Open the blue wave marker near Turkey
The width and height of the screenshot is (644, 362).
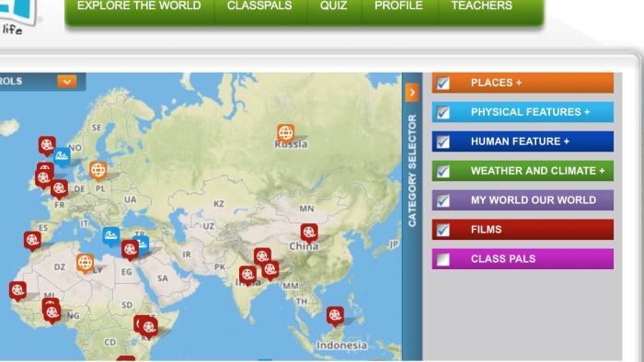(143, 243)
